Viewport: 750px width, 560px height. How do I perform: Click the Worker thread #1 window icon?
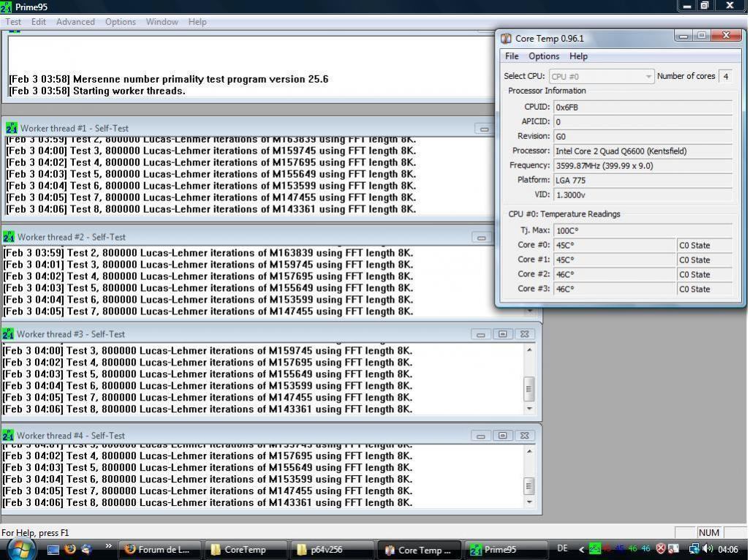pos(12,128)
